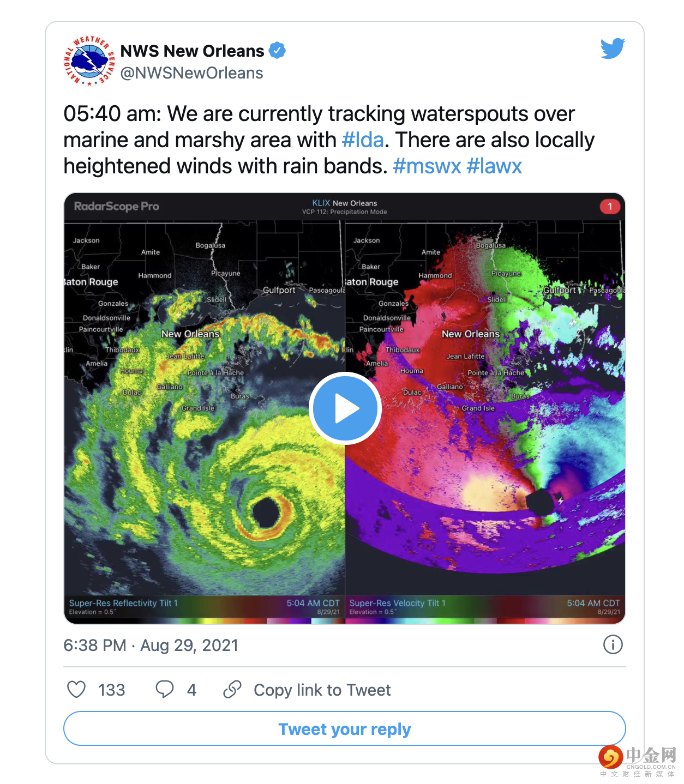Open the @NWSNewOrleans handle

(191, 73)
